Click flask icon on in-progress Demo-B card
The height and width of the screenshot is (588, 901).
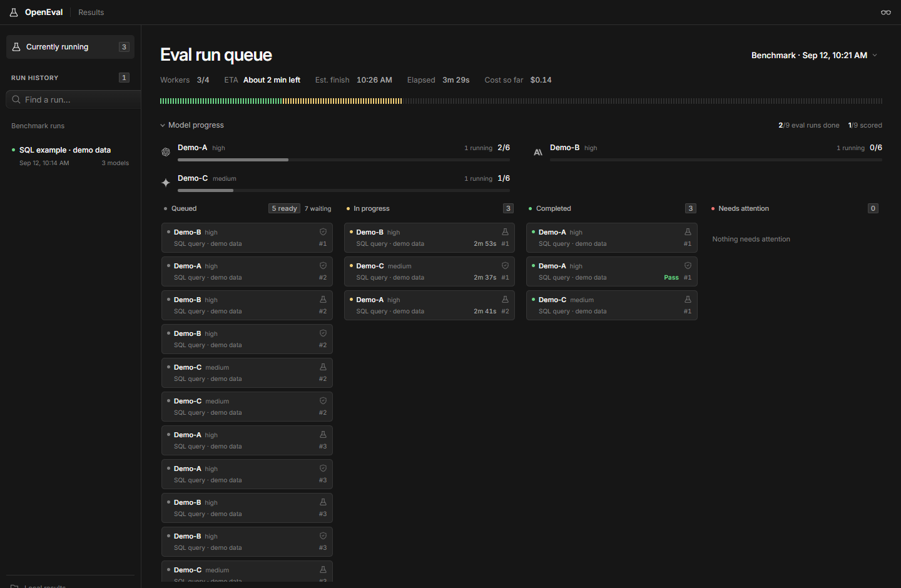click(505, 232)
